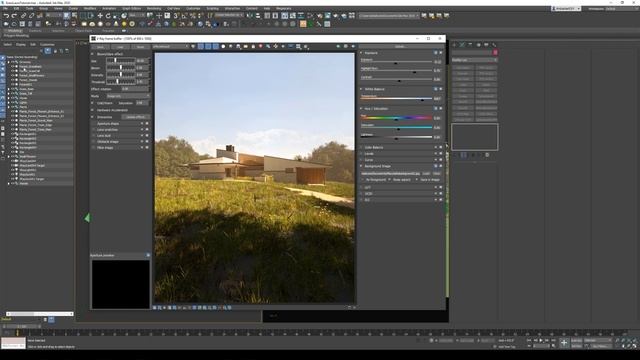Expand the Grass_Tall tree group
The width and height of the screenshot is (640, 360).
pyautogui.click(x=9, y=93)
